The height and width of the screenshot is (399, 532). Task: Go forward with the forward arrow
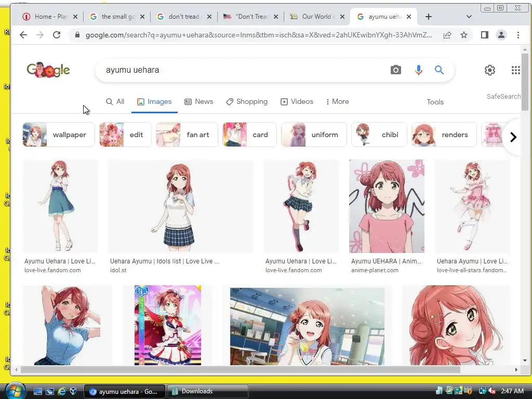[x=40, y=35]
